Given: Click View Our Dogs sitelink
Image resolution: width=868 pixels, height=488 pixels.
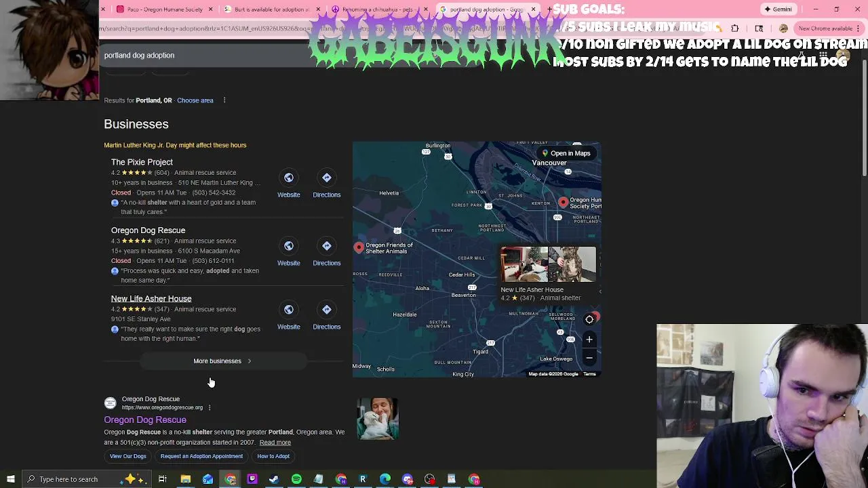Looking at the screenshot, I should coord(128,456).
